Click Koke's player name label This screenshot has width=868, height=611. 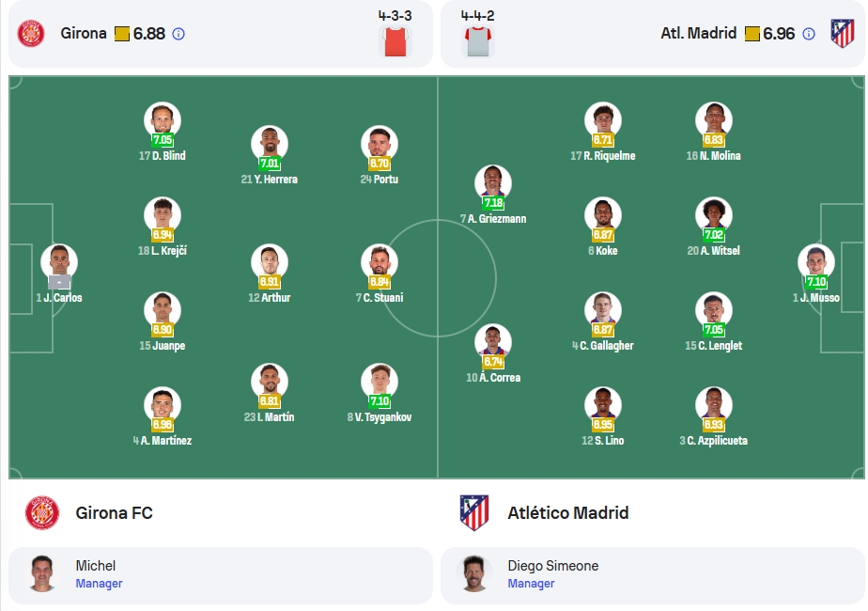(x=603, y=250)
